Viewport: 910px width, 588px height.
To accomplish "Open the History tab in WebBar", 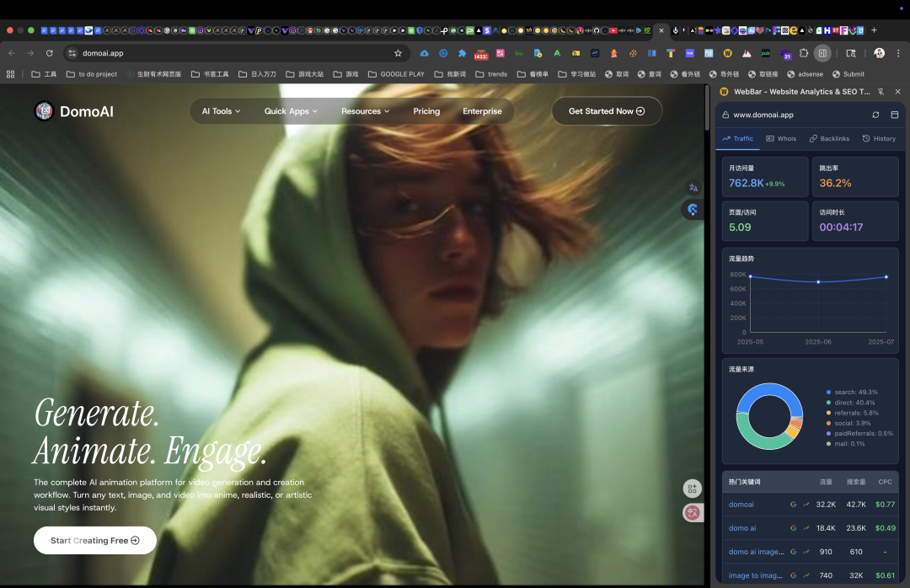I will point(879,139).
